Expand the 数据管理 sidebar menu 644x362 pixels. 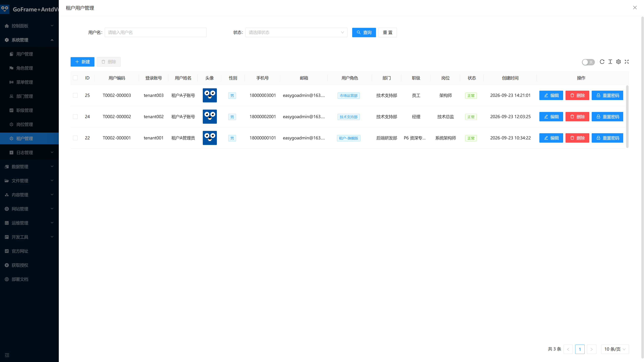pos(29,167)
